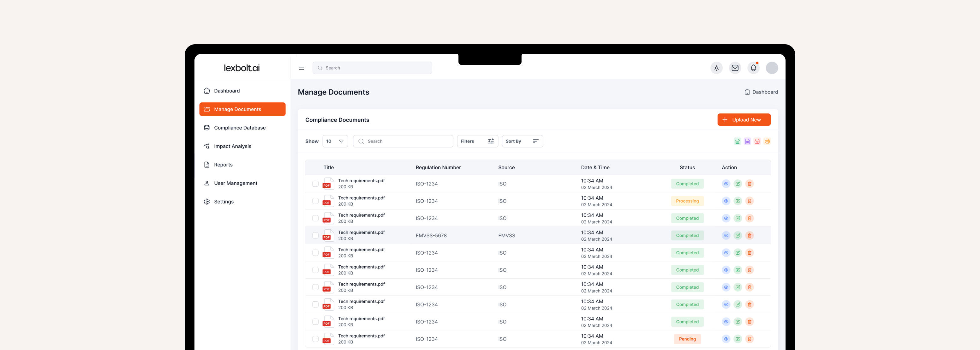The image size is (980, 350).
Task: Expand the Filters options
Action: (477, 141)
